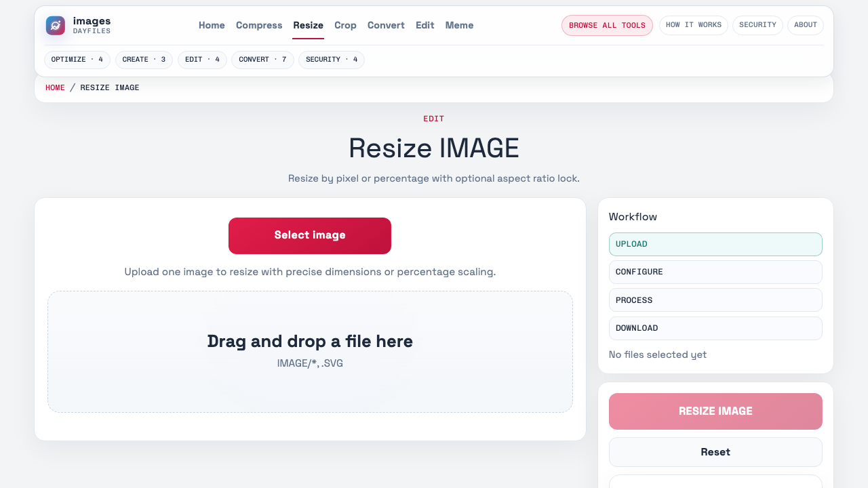
Task: Switch to the Compress tool tab
Action: click(259, 25)
